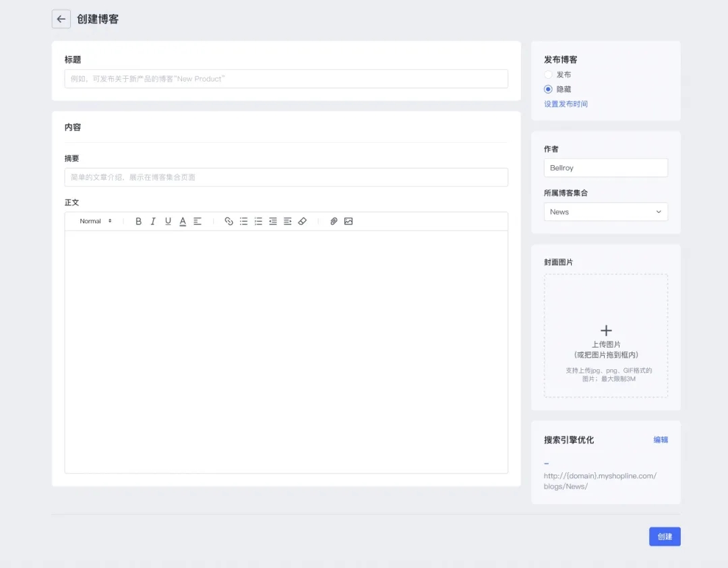
Task: Focus the 正文 body editor area
Action: 286,352
